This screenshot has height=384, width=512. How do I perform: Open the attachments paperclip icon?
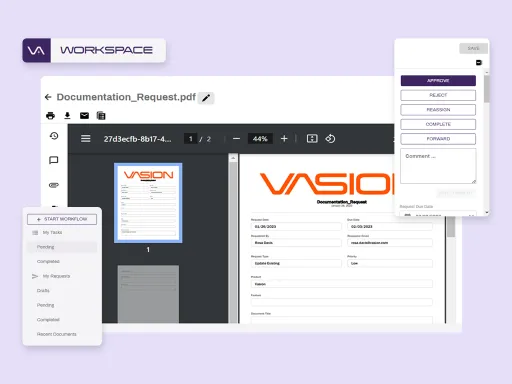click(54, 185)
